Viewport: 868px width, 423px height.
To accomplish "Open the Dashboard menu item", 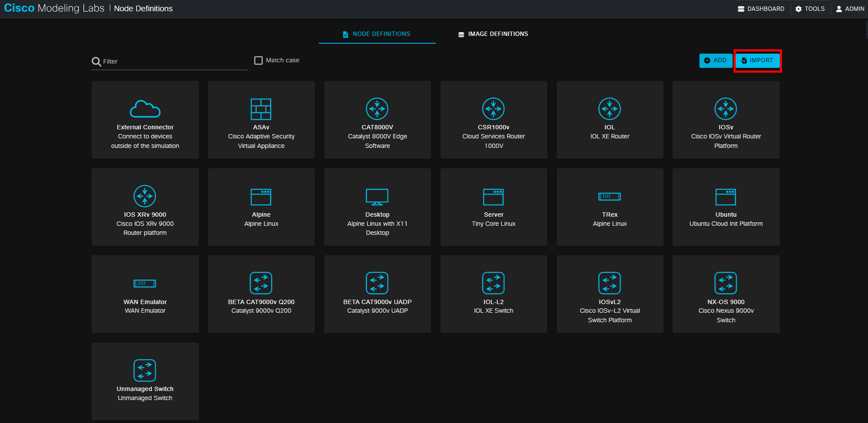I will (761, 9).
